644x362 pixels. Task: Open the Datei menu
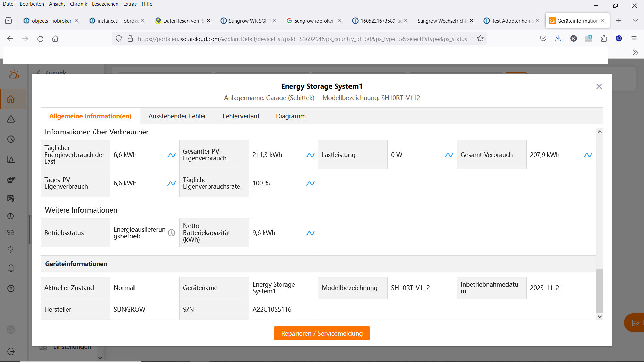(x=9, y=4)
